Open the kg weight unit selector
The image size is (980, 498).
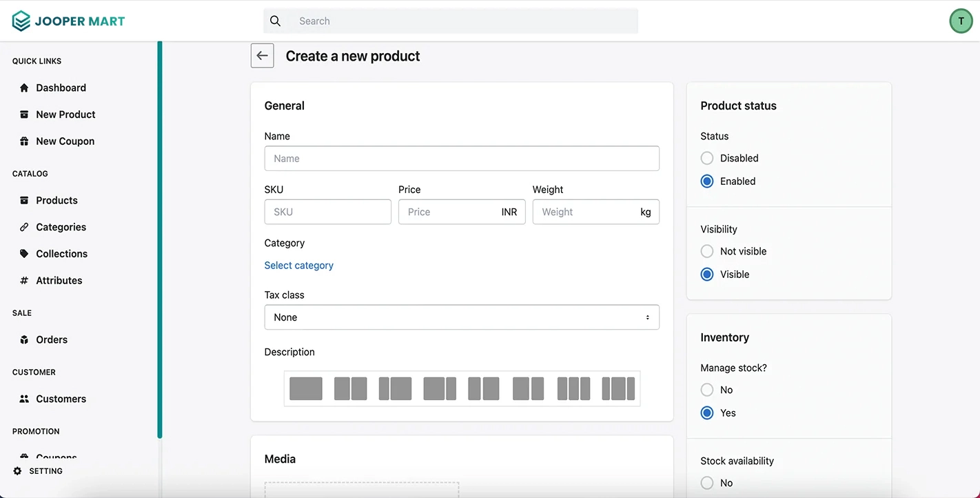[x=645, y=212]
